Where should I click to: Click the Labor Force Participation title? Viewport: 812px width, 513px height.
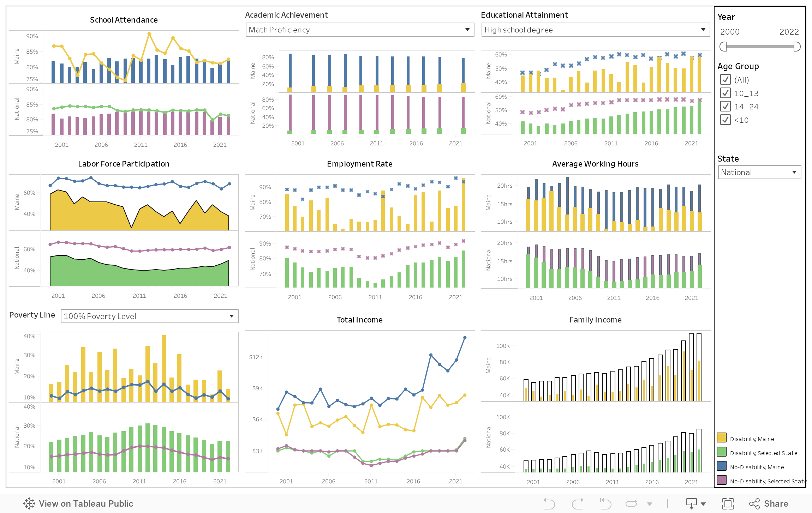[x=124, y=164]
